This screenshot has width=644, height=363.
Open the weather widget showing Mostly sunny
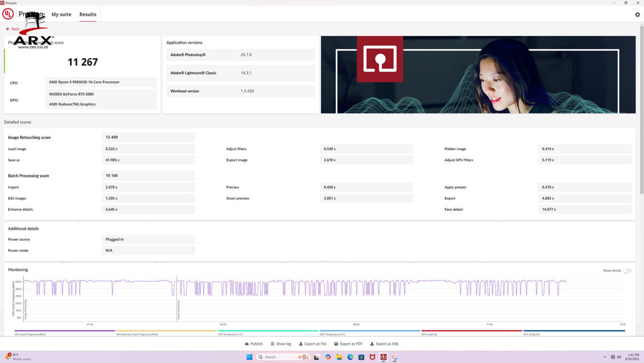[x=18, y=356]
